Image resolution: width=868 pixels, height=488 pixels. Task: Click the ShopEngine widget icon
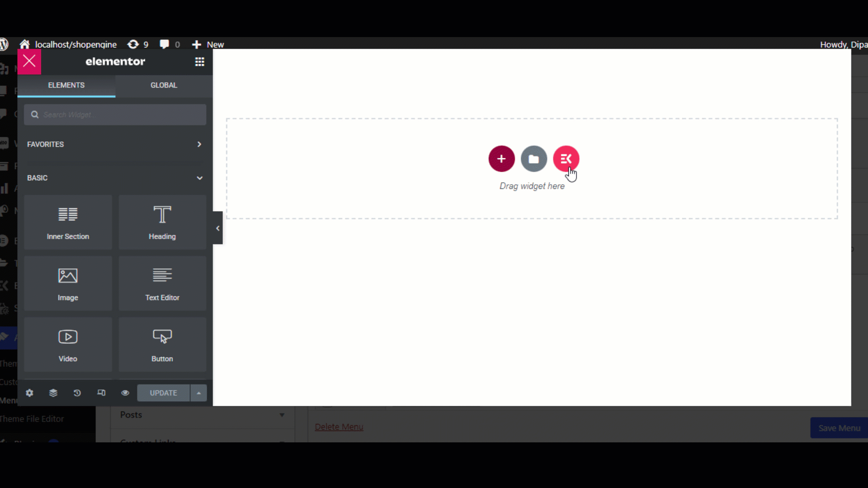coord(565,159)
